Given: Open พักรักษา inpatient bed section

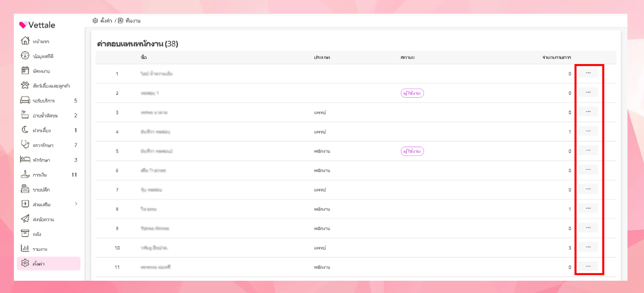Looking at the screenshot, I should pyautogui.click(x=49, y=160).
